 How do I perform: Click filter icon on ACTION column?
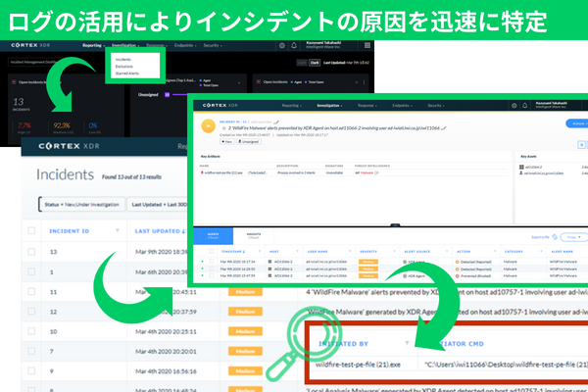(x=495, y=251)
